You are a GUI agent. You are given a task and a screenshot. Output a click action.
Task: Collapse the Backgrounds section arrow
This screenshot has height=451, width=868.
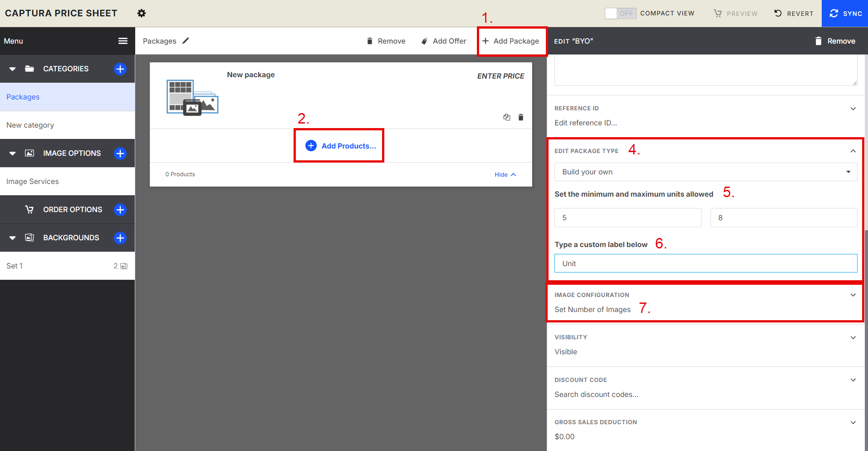click(13, 238)
